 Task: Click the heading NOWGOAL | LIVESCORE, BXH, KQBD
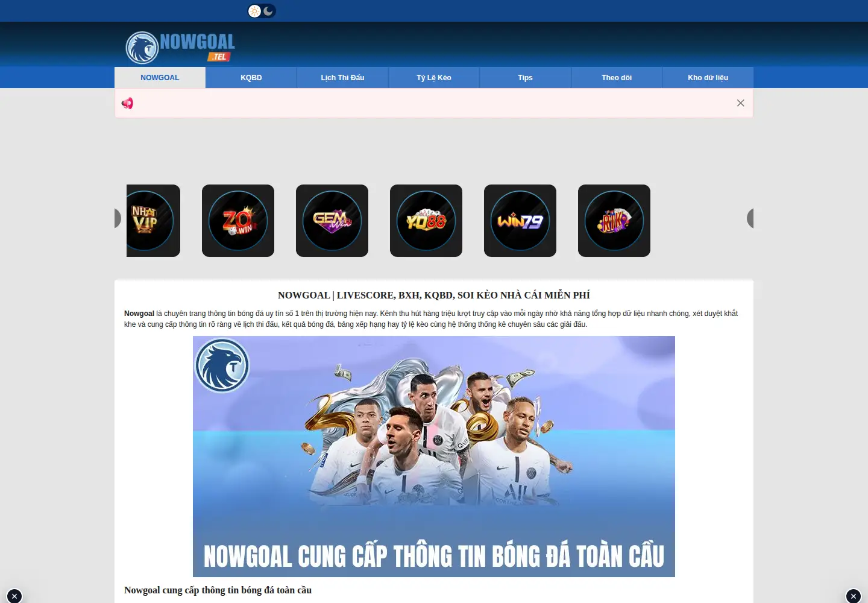coord(434,295)
